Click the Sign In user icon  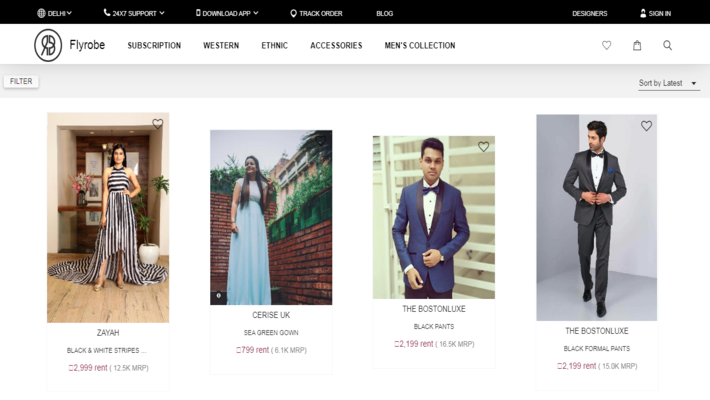coord(643,13)
